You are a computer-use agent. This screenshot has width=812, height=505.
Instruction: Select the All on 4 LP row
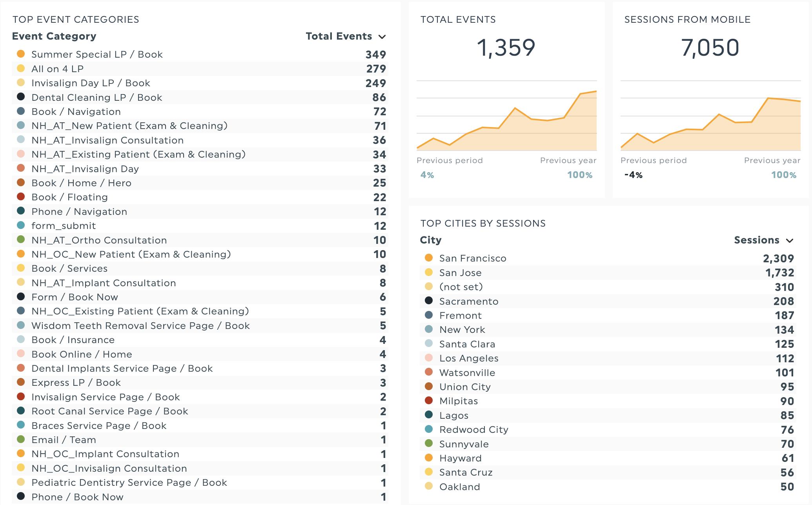[x=57, y=69]
